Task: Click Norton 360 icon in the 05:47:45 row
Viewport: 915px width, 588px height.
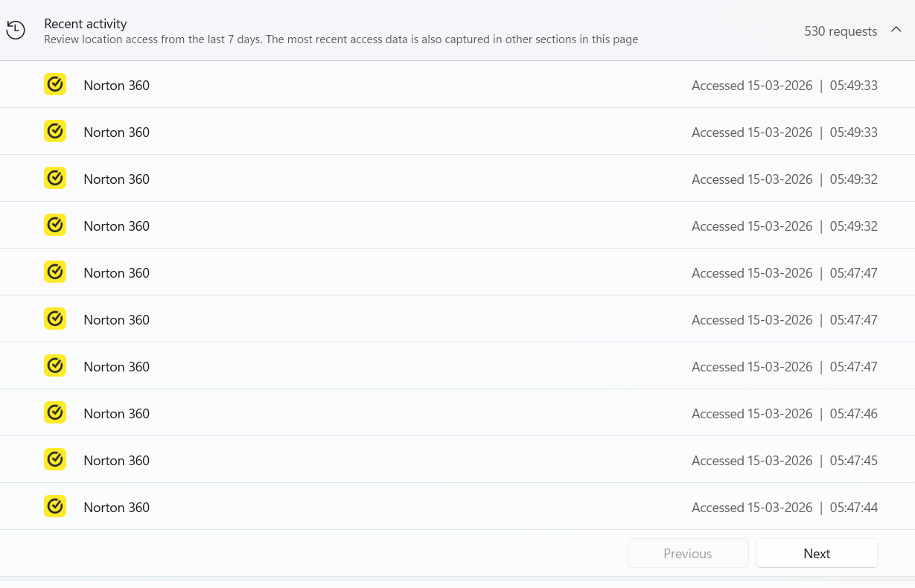Action: coord(55,459)
